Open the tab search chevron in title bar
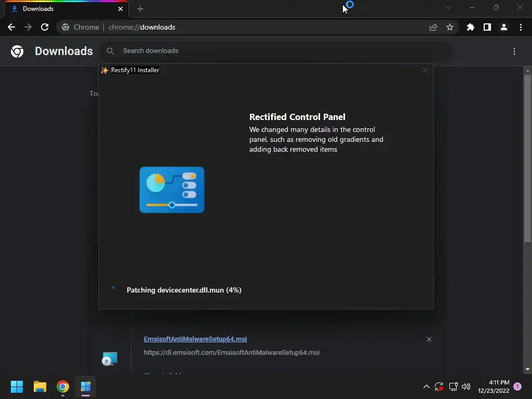Image resolution: width=532 pixels, height=399 pixels. point(448,7)
